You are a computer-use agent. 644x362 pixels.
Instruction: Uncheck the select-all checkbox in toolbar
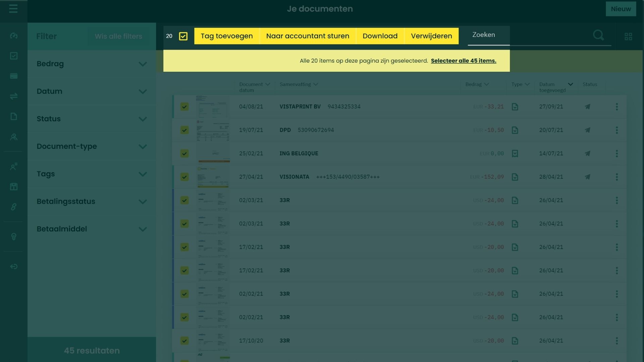(183, 36)
